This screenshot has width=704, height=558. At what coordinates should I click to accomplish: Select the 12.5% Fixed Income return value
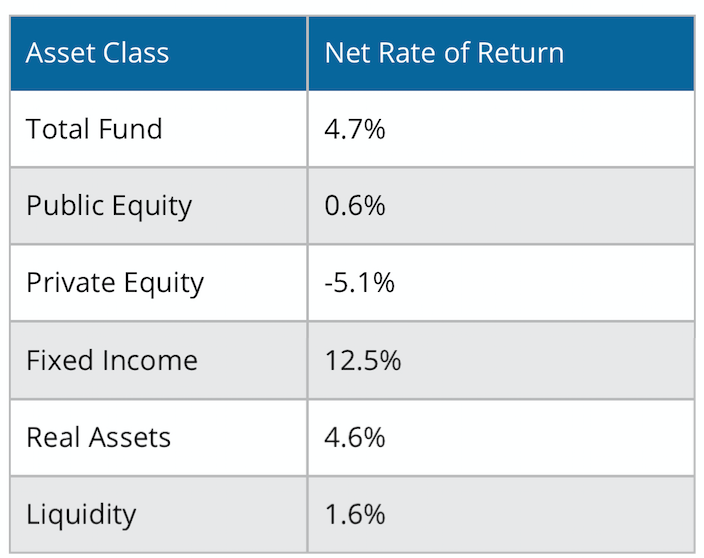(363, 360)
